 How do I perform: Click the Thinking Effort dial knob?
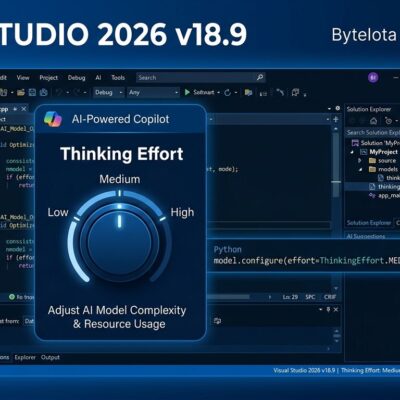(x=119, y=242)
